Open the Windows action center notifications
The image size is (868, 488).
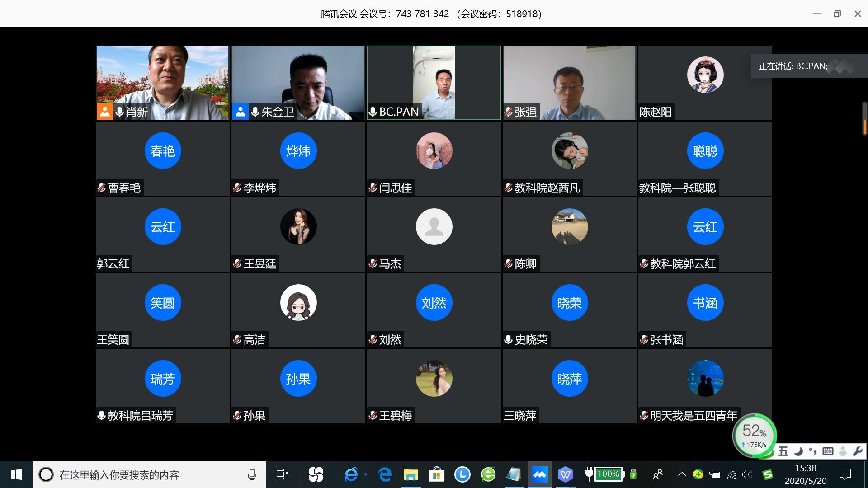pos(845,474)
